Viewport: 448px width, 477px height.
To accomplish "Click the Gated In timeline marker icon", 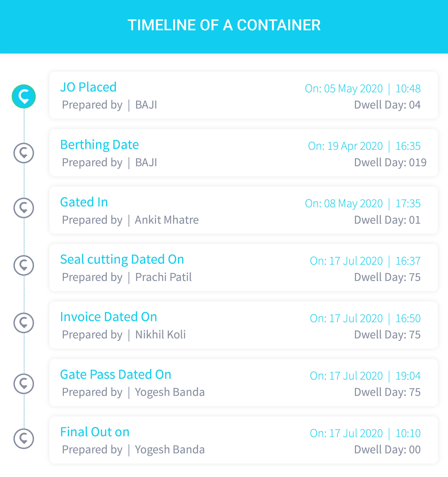I will pyautogui.click(x=24, y=208).
